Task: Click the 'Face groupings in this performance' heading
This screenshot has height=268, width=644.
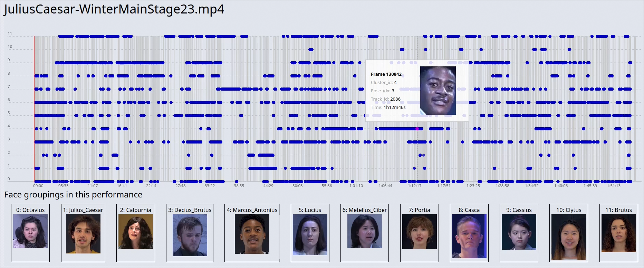Action: [73, 195]
